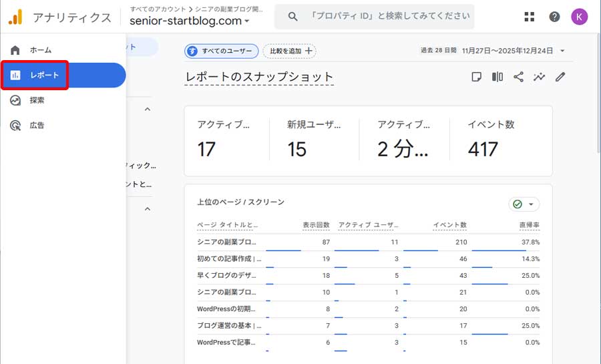Click the 37.8% bounce rate cell
The width and height of the screenshot is (601, 364).
(x=530, y=242)
